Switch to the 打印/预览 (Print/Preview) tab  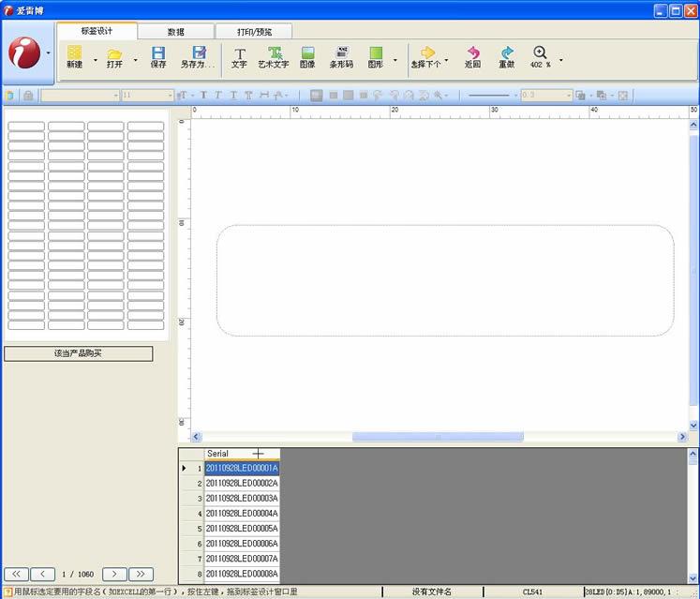[254, 32]
